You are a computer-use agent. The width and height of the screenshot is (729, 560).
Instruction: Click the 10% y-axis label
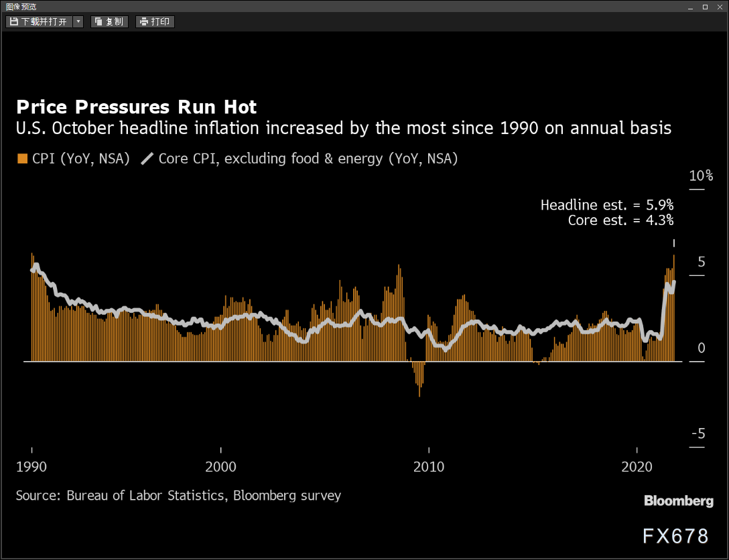[x=701, y=176]
